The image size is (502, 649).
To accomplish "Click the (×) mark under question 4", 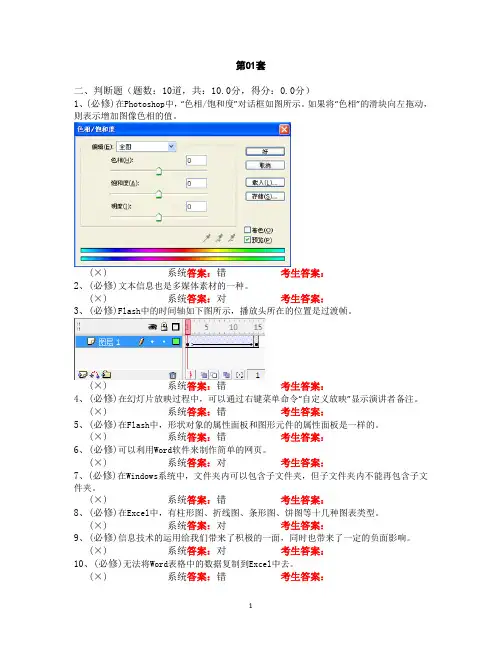I will [x=98, y=411].
